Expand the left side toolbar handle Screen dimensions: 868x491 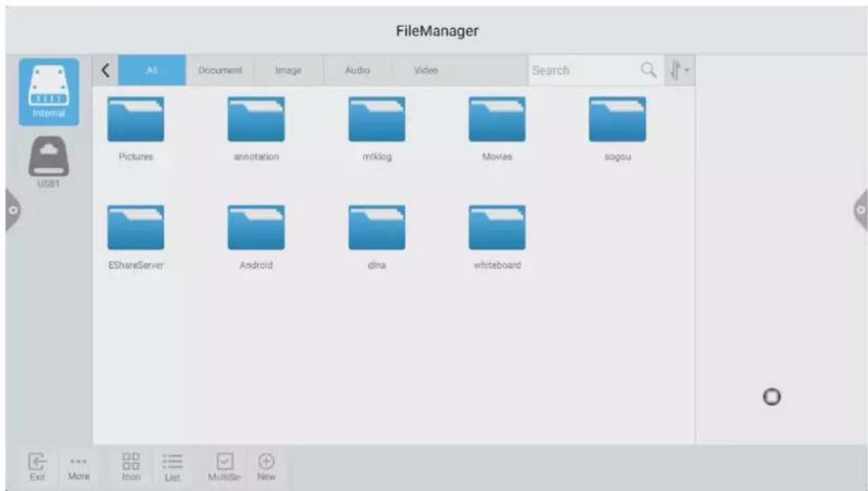coord(13,211)
